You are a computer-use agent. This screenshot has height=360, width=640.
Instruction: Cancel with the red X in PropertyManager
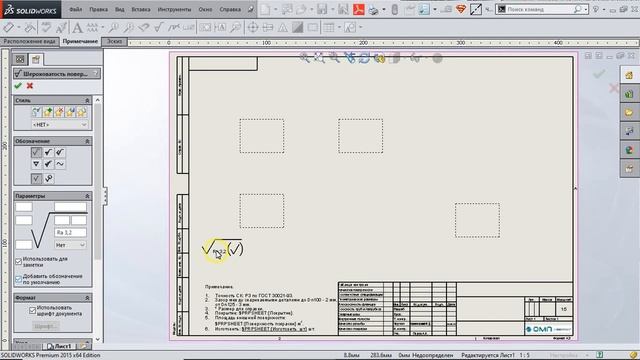(30, 86)
